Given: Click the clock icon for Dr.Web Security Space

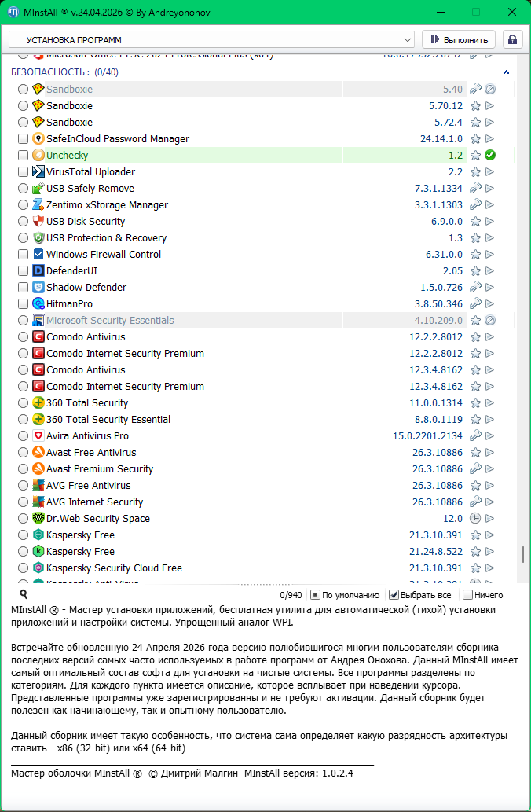Looking at the screenshot, I should pos(475,519).
